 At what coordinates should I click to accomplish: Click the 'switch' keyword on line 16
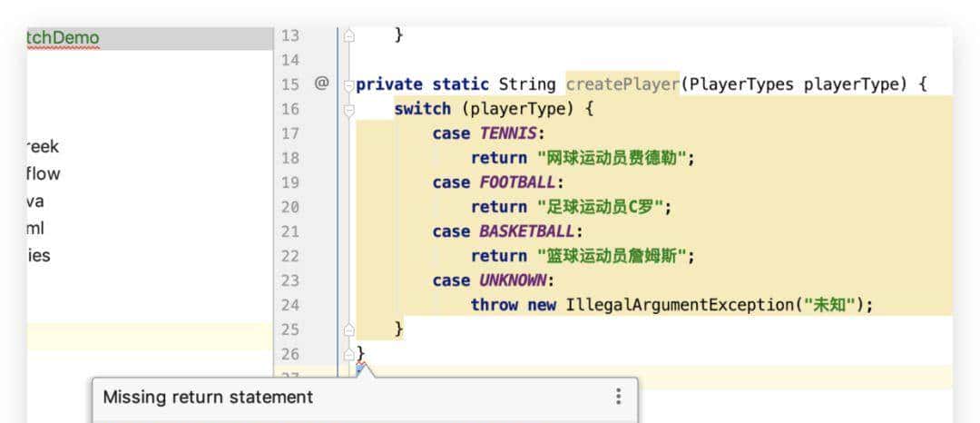423,109
